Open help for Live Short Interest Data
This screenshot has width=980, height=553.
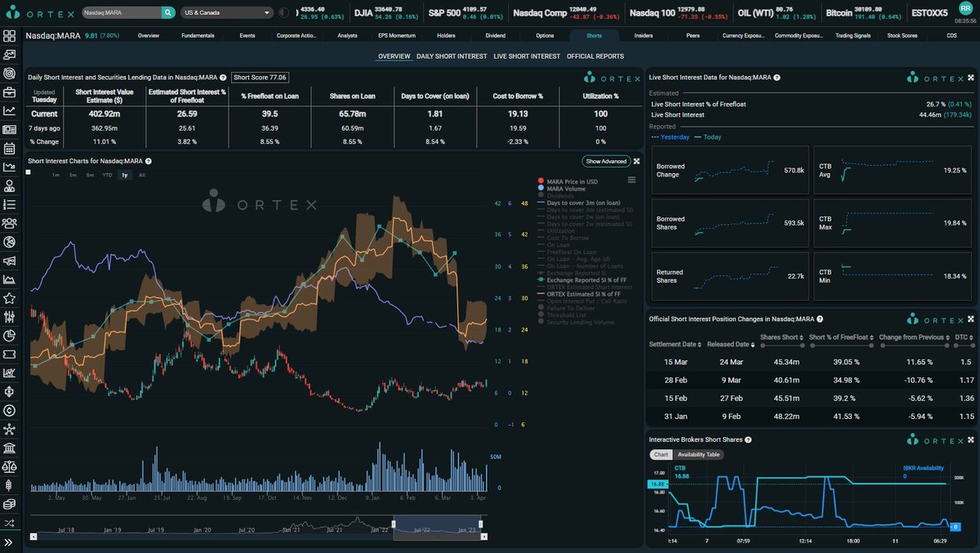tap(777, 78)
